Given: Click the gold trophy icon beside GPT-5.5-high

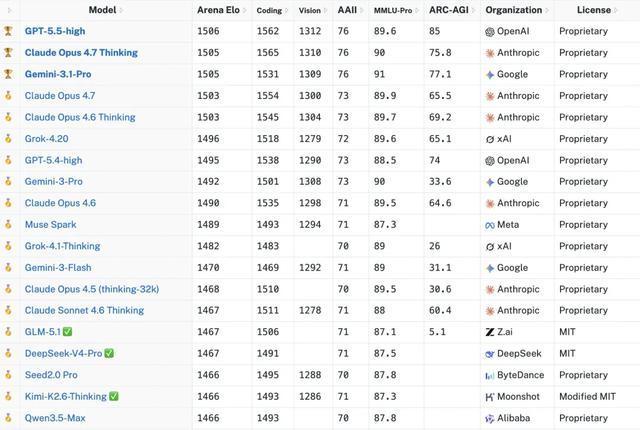Looking at the screenshot, I should pos(8,31).
